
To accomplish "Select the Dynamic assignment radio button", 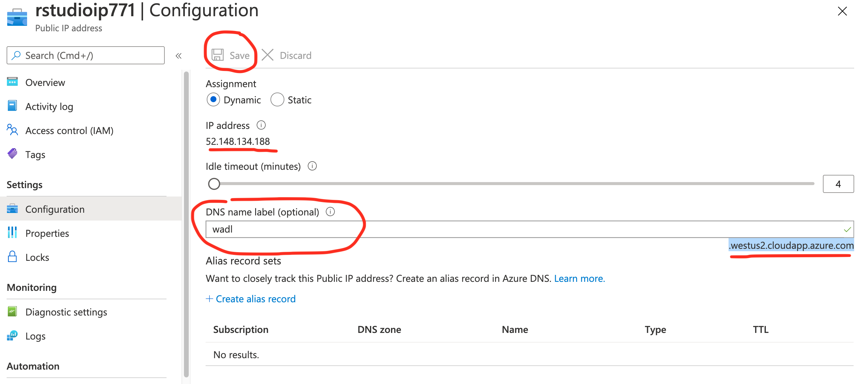I will 213,100.
